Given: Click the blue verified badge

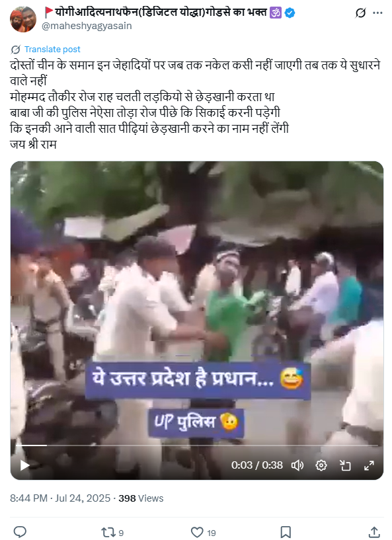Looking at the screenshot, I should 290,13.
